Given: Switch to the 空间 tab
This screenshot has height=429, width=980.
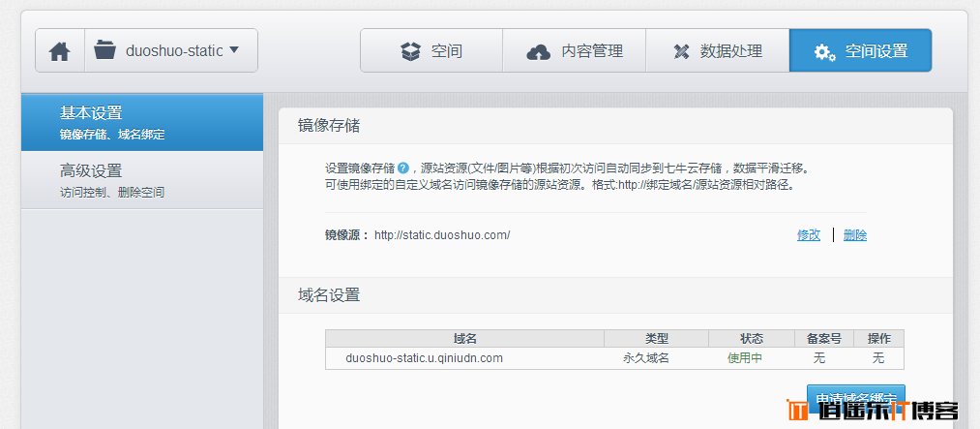Looking at the screenshot, I should pyautogui.click(x=431, y=50).
